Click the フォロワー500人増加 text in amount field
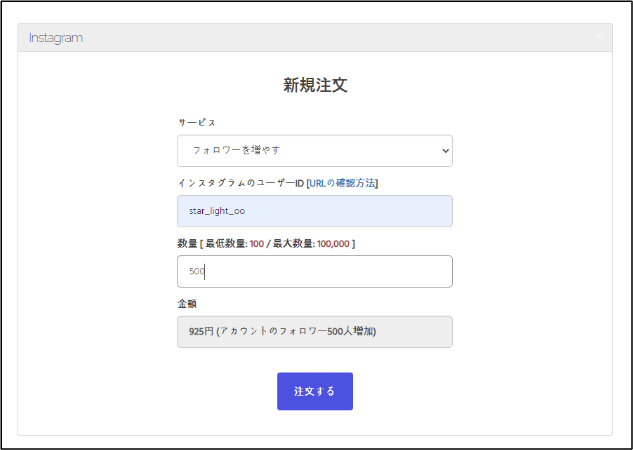The width and height of the screenshot is (633, 450). (326, 331)
